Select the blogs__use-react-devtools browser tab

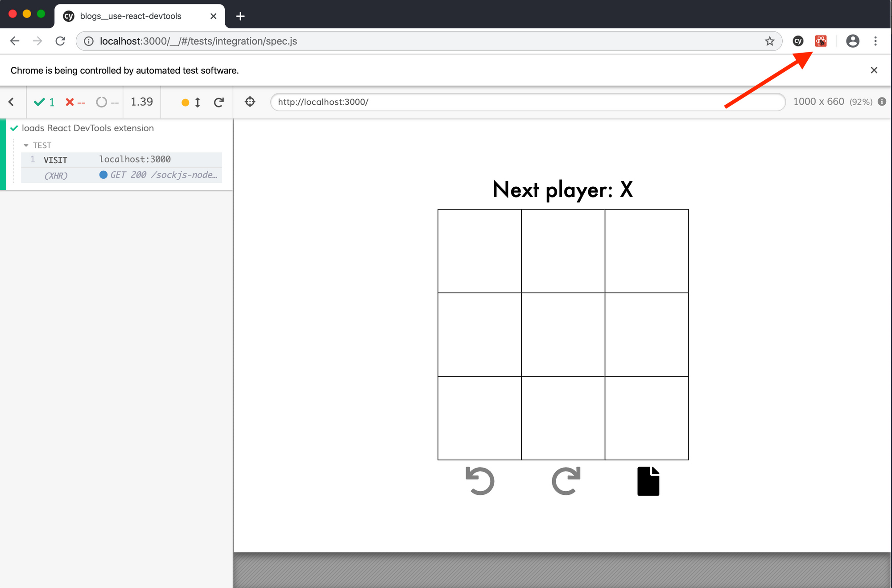coord(131,16)
